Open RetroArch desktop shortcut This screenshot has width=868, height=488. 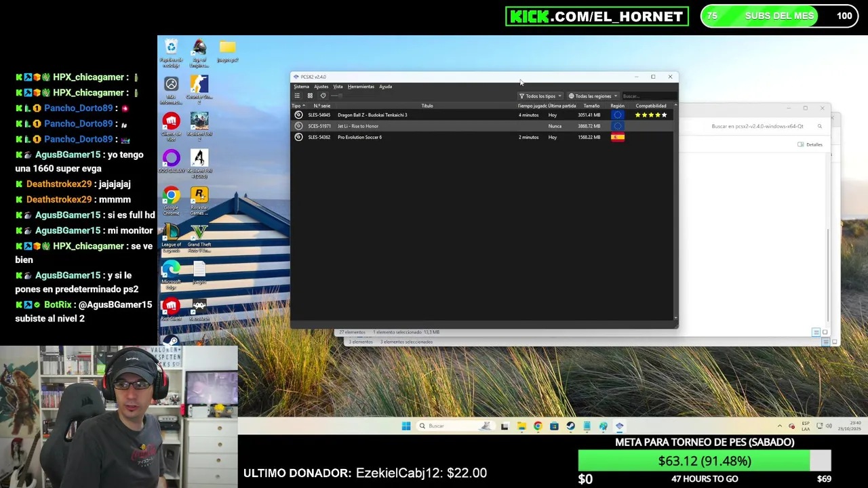pyautogui.click(x=199, y=310)
